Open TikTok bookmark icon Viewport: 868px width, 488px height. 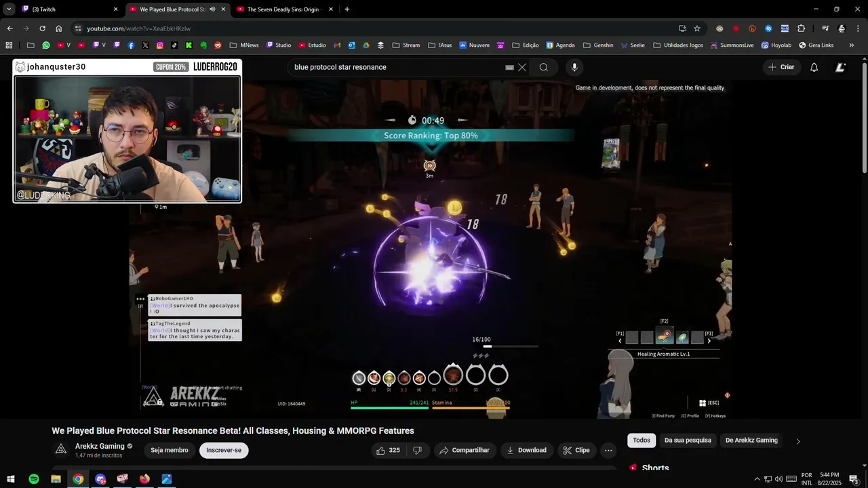pos(174,45)
